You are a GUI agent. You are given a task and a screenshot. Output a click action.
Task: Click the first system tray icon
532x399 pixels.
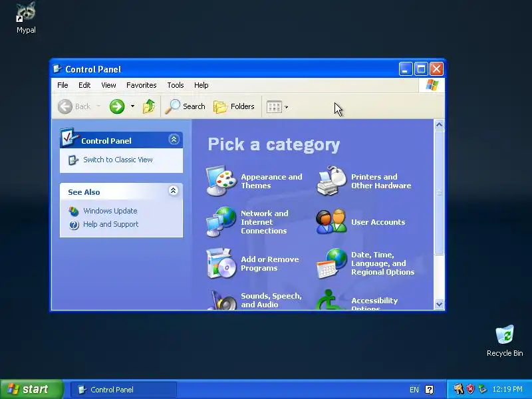tap(459, 389)
